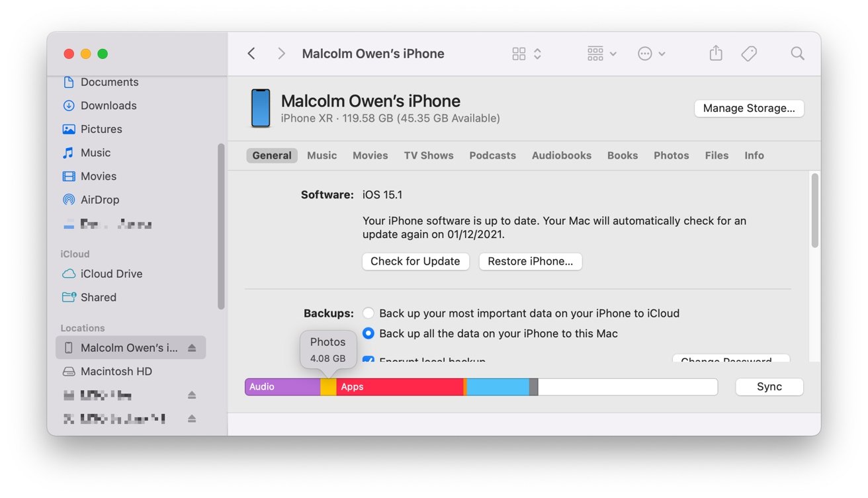Switch to the Photos tab

coord(671,155)
